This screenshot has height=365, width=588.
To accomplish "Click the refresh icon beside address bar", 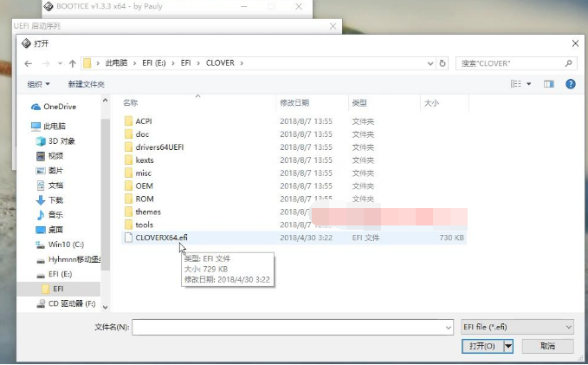I will [443, 63].
